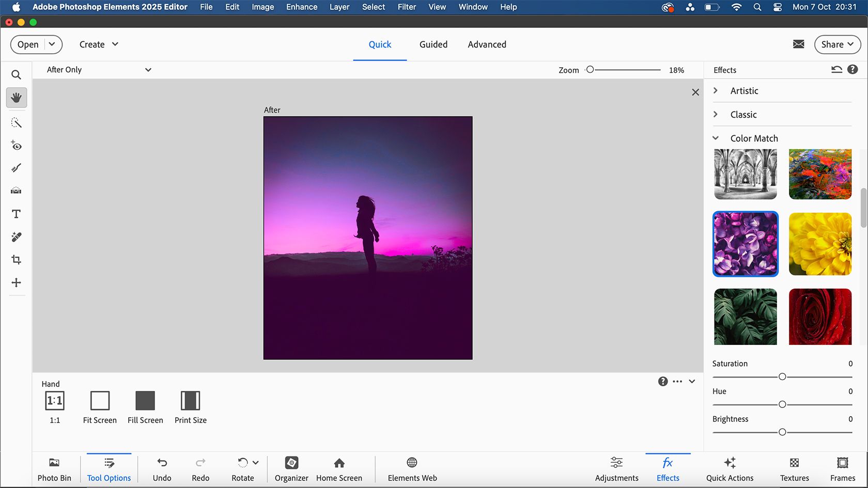The image size is (868, 488).
Task: Select the Move tool
Action: pos(17,282)
